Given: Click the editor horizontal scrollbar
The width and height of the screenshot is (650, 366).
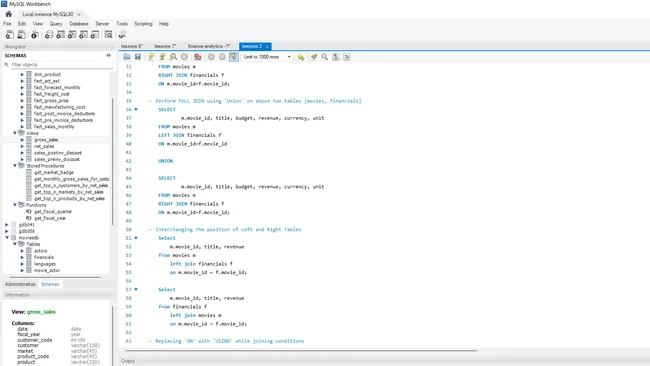Looking at the screenshot, I should coord(301,351).
